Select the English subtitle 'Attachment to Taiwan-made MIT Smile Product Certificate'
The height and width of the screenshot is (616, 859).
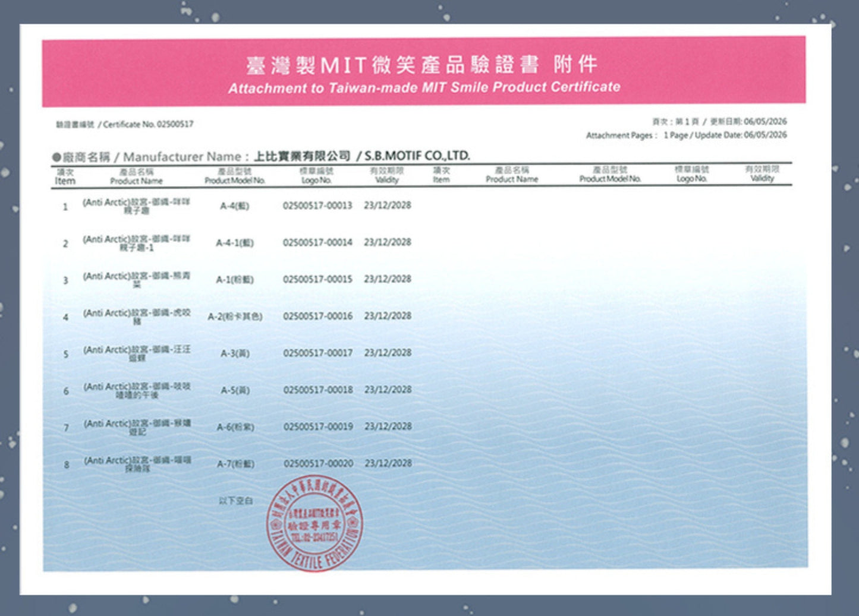(424, 87)
